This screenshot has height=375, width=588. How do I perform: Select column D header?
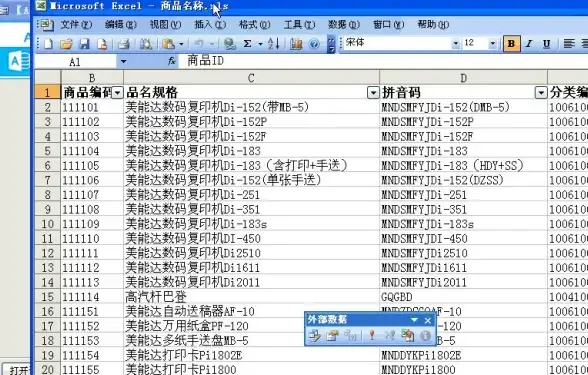(464, 78)
